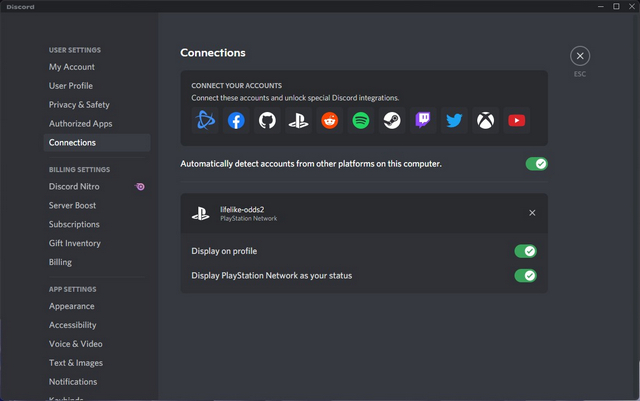
Task: Disable automatic account detection toggle
Action: pos(536,164)
